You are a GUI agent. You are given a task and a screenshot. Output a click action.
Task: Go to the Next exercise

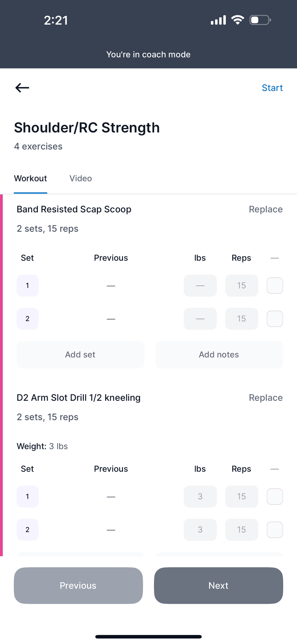pos(218,586)
